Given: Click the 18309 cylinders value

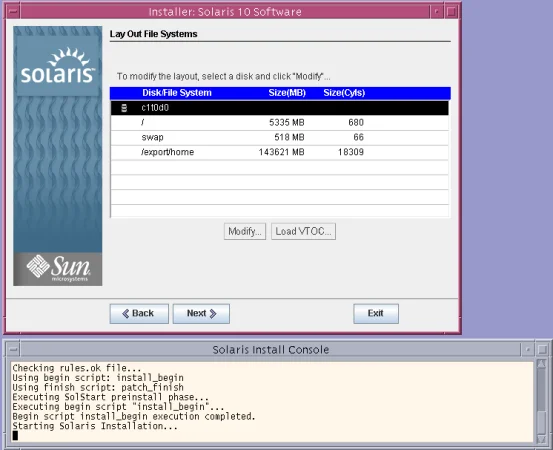Looking at the screenshot, I should point(351,152).
